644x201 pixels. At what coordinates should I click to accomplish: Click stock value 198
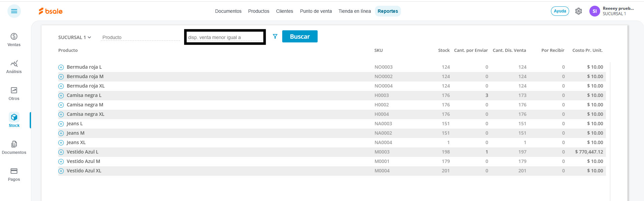click(x=446, y=152)
